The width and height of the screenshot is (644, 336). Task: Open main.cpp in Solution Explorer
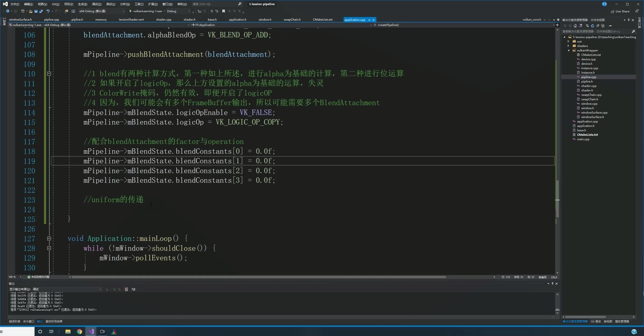[x=583, y=139]
